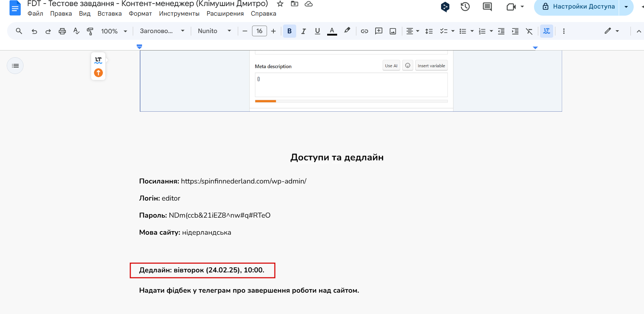Insert an image from the toolbar
The image size is (644, 314).
tap(393, 31)
